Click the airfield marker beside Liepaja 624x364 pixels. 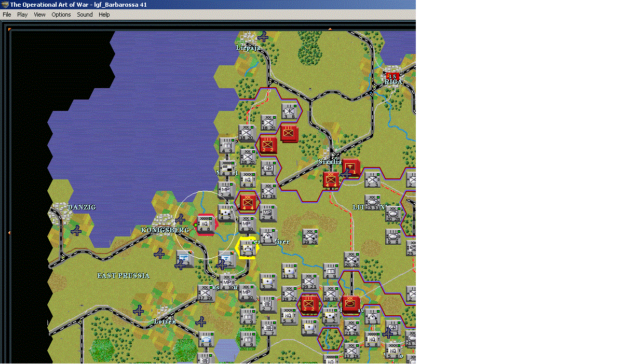264,37
